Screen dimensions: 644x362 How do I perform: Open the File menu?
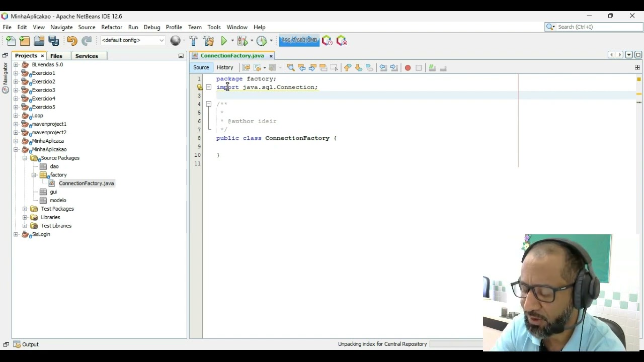(x=7, y=27)
